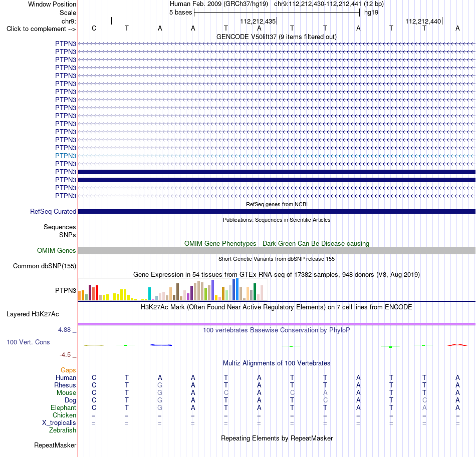The width and height of the screenshot is (476, 457).
Task: Open '100 vertebrates Basewise Conservation by PhyloP' title
Action: click(277, 330)
